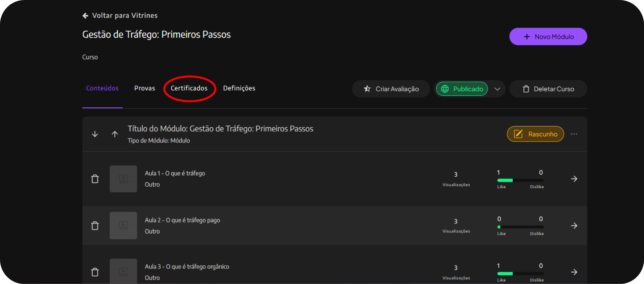Move the module down with arrow
644x284 pixels.
click(95, 134)
